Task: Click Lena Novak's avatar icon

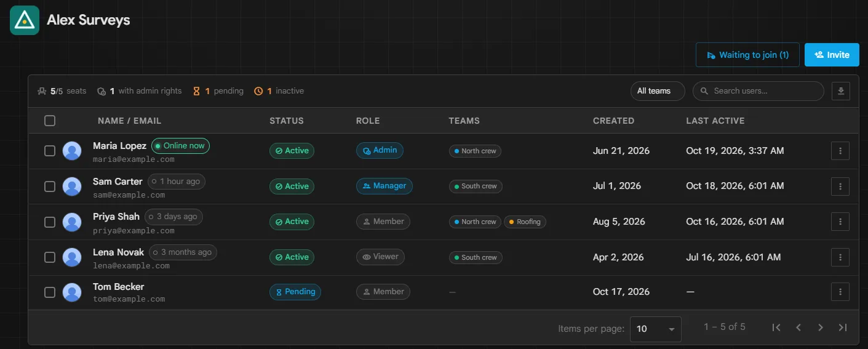Action: tap(72, 257)
